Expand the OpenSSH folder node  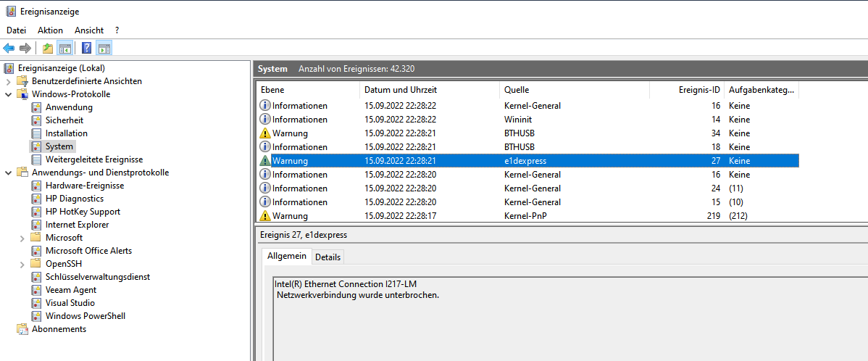click(x=22, y=264)
